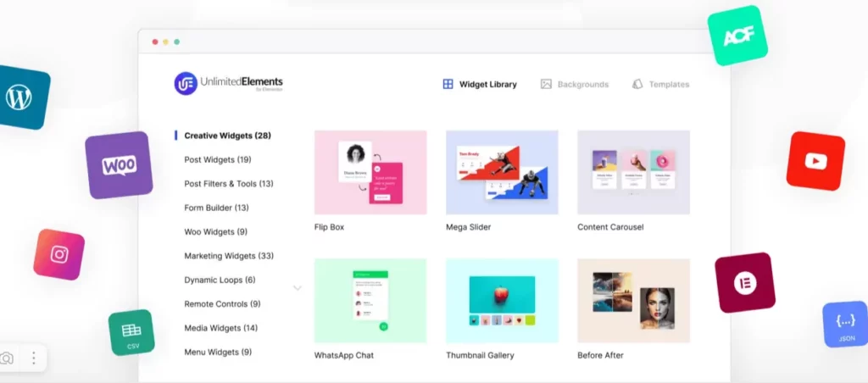
Task: Click the Backgrounds image icon
Action: [547, 84]
